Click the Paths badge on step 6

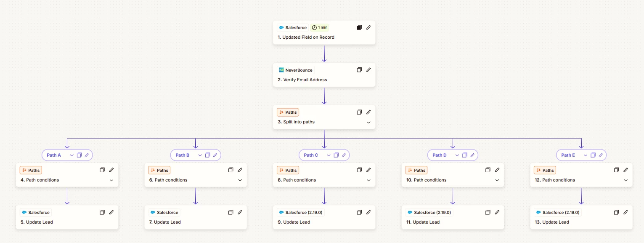click(159, 171)
